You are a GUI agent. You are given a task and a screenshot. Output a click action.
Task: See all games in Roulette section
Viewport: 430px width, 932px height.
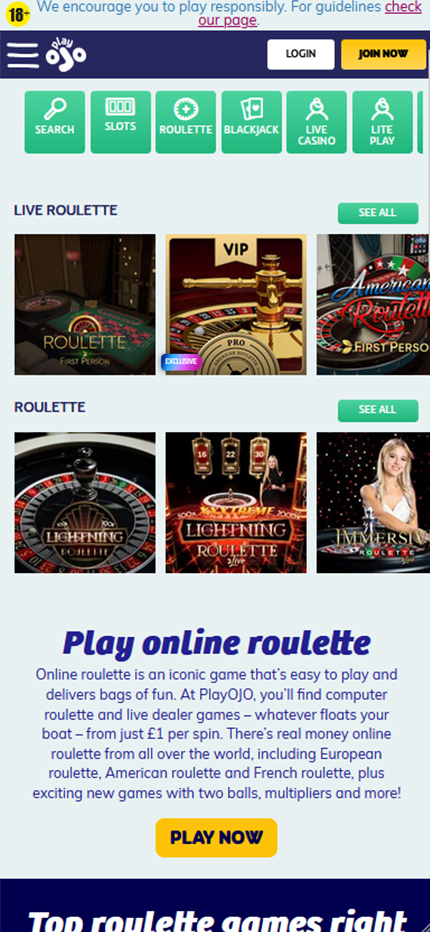pos(378,410)
